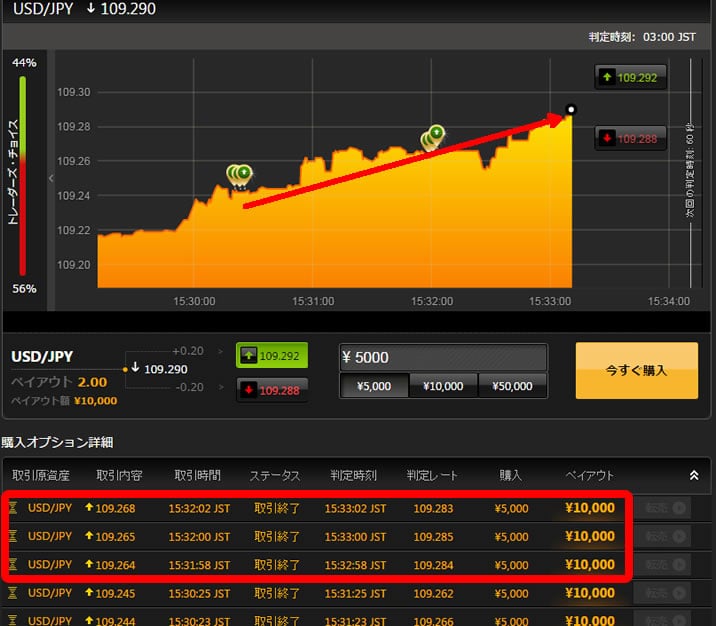Click the ペイアウト column header
This screenshot has width=716, height=626.
[590, 475]
